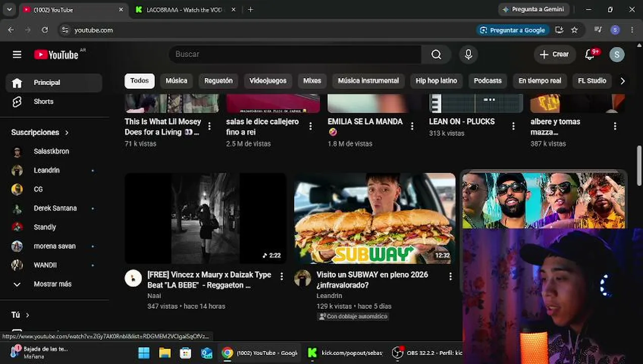
Task: Click Visito un SUBWAY en pleno 2026 title
Action: (x=372, y=280)
